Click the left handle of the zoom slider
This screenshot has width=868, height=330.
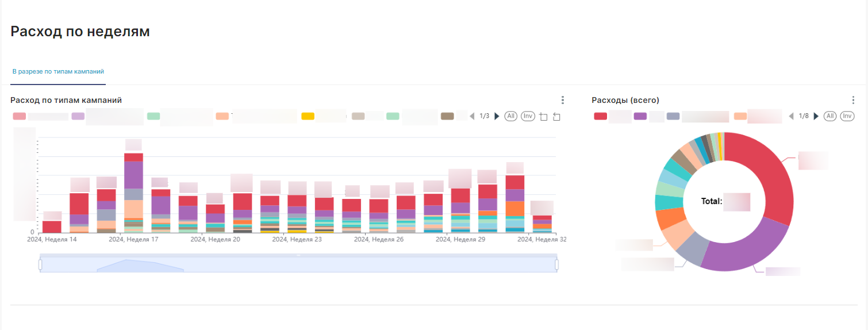(40, 264)
